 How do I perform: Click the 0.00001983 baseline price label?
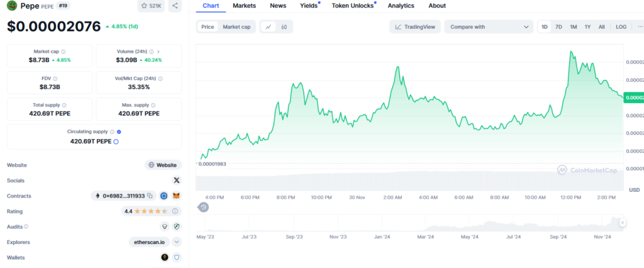[x=212, y=164]
